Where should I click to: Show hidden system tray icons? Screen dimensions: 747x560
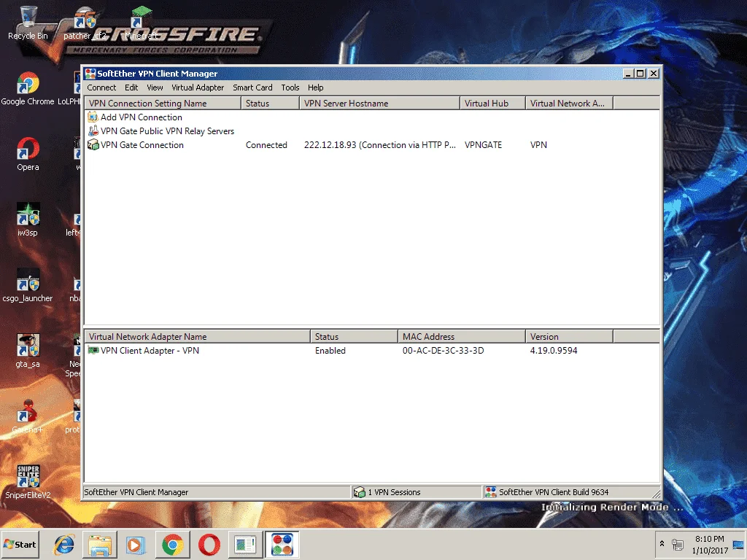pyautogui.click(x=662, y=544)
